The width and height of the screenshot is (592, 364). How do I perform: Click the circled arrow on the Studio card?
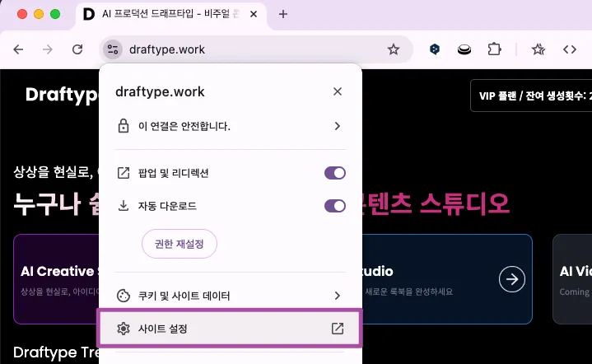coord(511,279)
